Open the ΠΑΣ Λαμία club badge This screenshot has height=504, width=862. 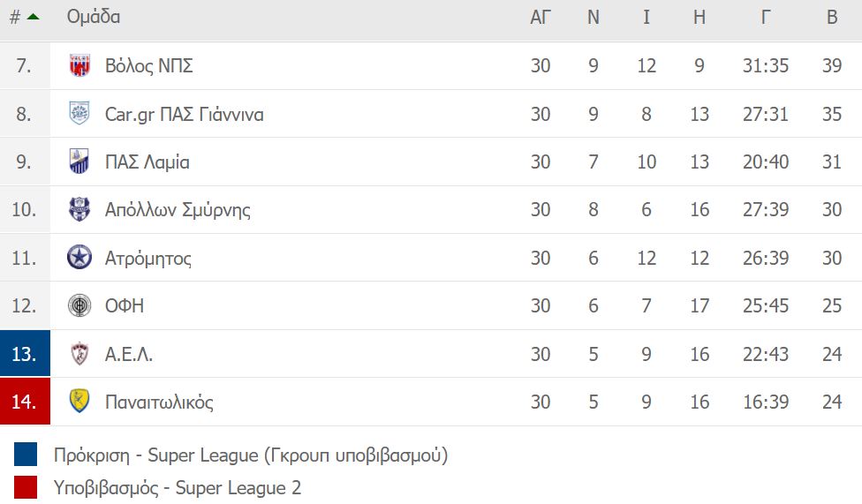(x=79, y=162)
